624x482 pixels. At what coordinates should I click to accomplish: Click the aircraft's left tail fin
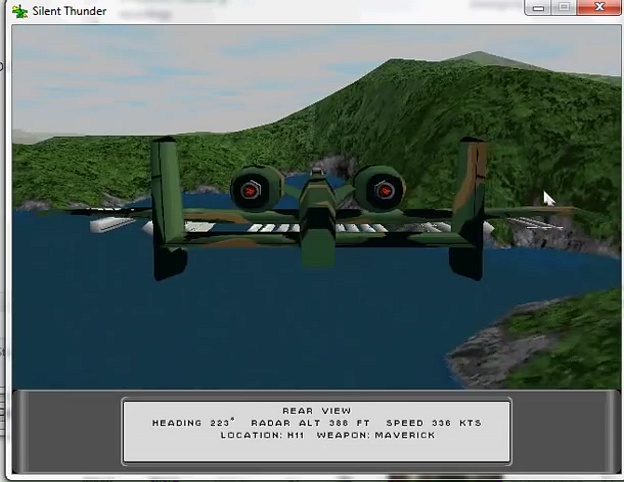tap(168, 208)
